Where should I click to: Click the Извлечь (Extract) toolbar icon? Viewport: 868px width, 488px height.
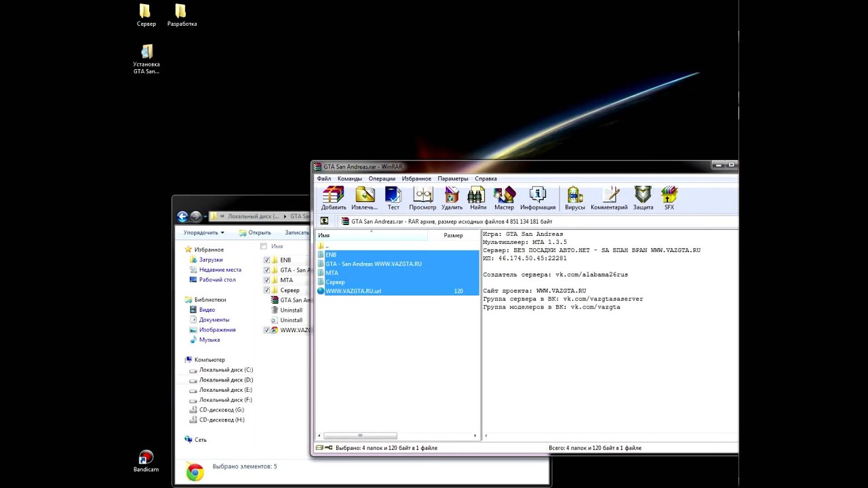365,198
